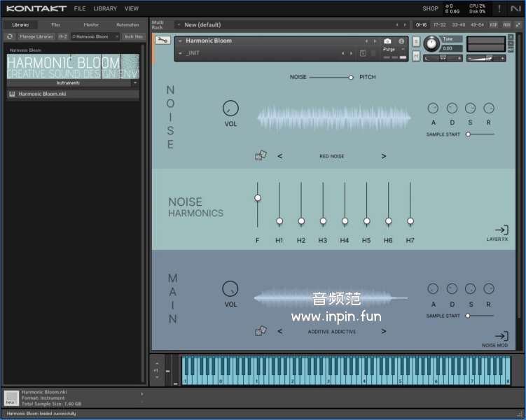526x420 pixels.
Task: Refresh the libraries list
Action: point(11,36)
